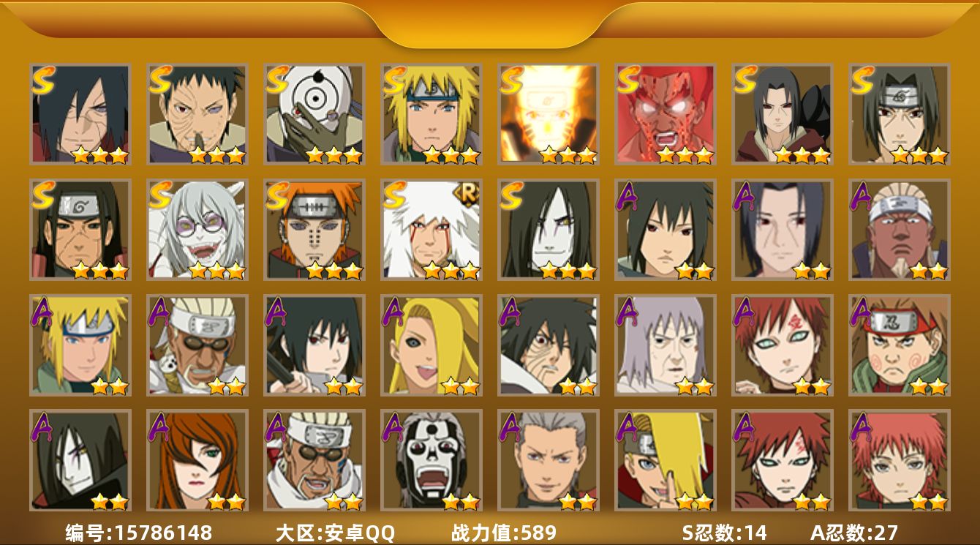Click the A忍数:27 counter
The height and width of the screenshot is (545, 980).
pyautogui.click(x=854, y=532)
